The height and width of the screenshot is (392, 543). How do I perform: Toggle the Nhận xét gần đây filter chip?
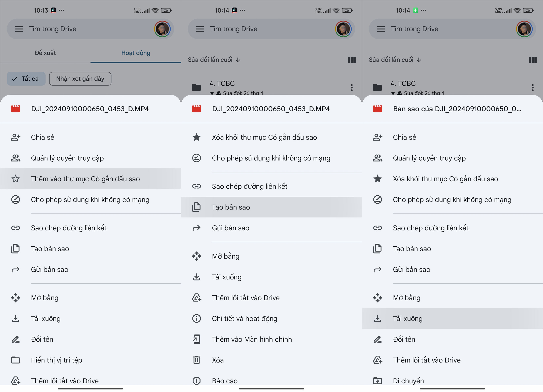pos(80,79)
